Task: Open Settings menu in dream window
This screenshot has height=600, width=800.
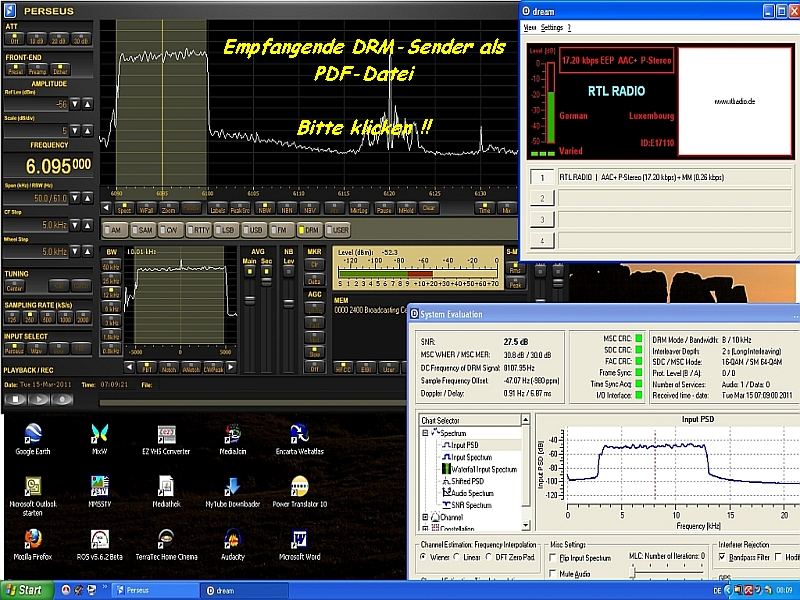Action: 552,28
